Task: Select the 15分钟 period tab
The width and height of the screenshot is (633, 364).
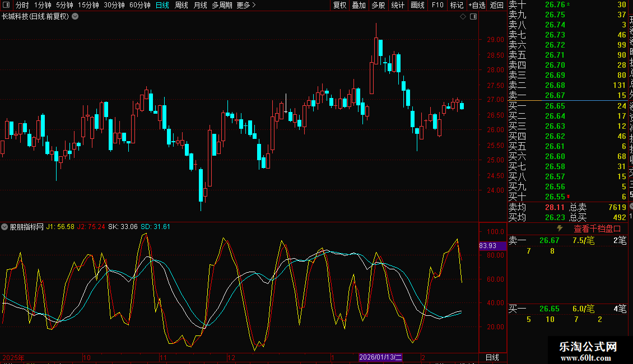Action: 89,5
